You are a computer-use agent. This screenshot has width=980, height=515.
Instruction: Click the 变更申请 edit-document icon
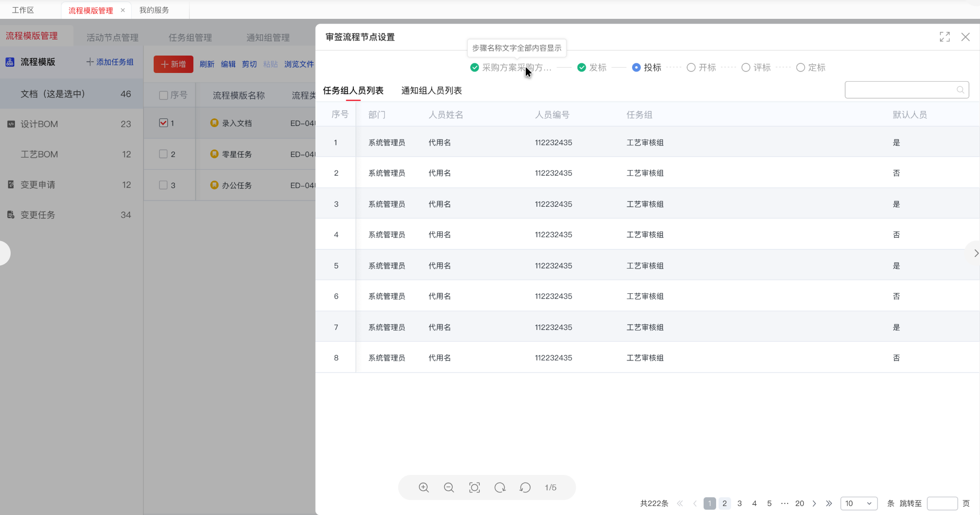tap(11, 184)
